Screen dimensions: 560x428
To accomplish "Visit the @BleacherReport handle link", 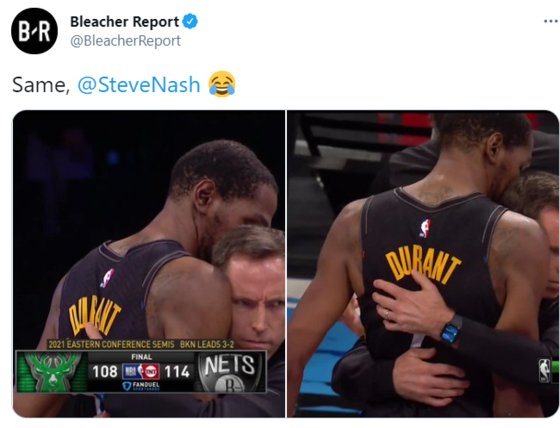I will point(125,41).
